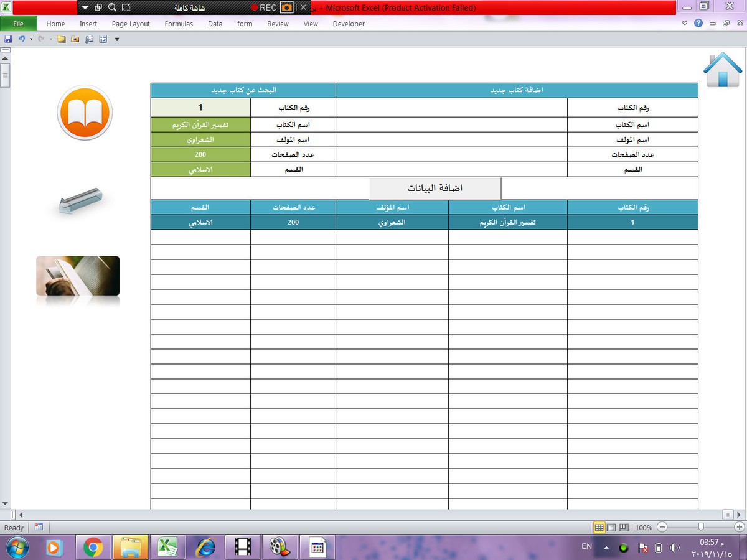Click the البحث عن كتاب جديد header
Viewport: 747px width, 560px height.
[x=243, y=90]
